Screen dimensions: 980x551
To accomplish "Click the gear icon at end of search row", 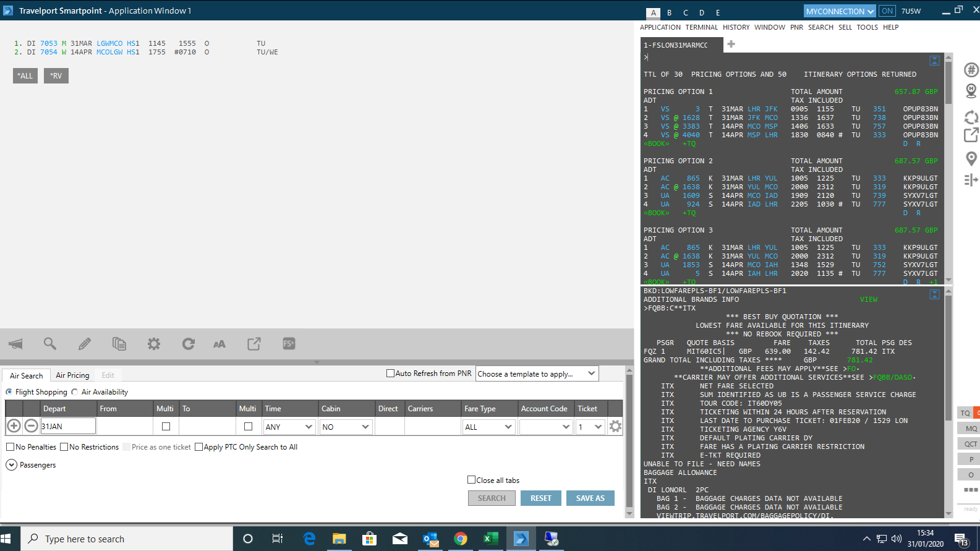I will coord(615,426).
